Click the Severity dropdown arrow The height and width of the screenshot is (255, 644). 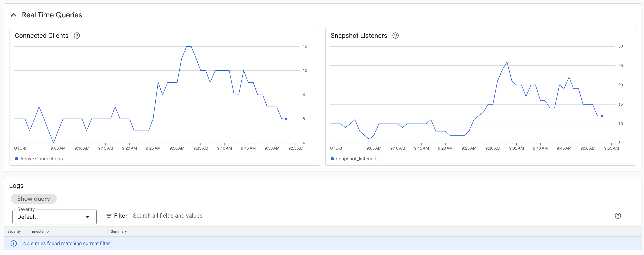pos(87,217)
